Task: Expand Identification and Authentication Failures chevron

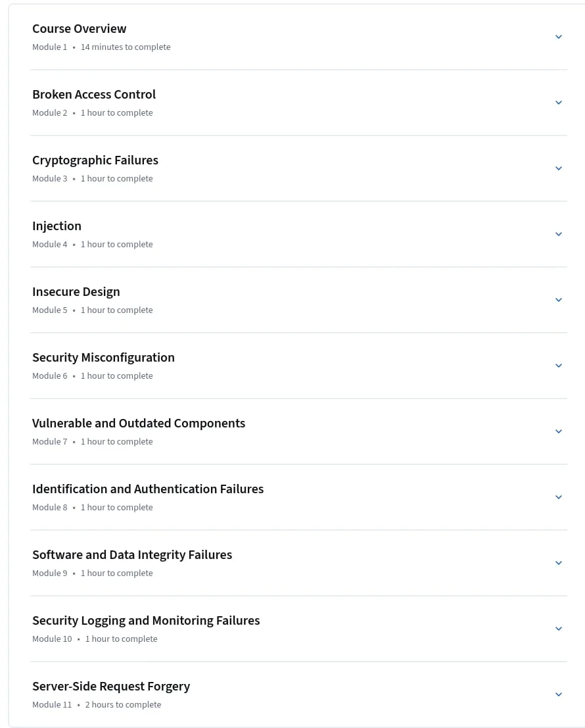Action: pyautogui.click(x=559, y=497)
